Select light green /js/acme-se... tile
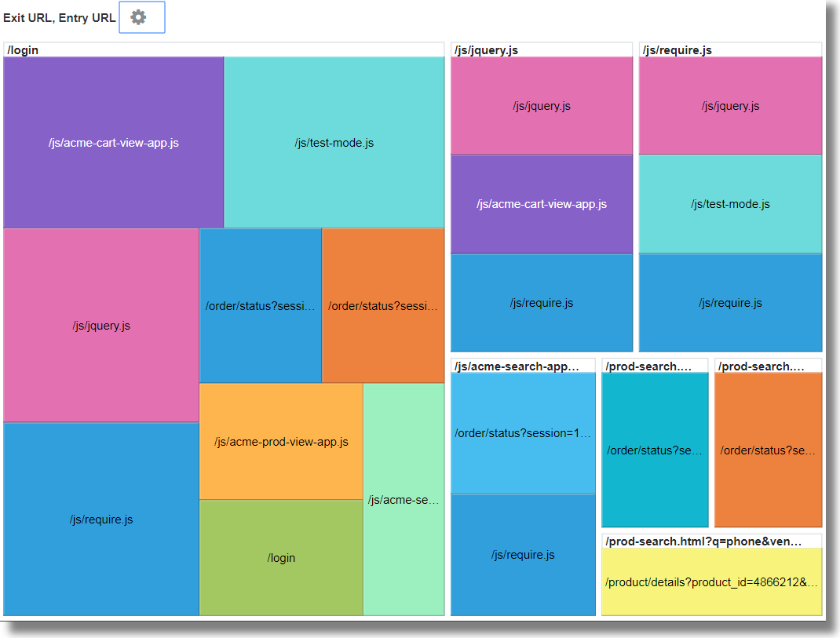This screenshot has width=840, height=638. 404,500
